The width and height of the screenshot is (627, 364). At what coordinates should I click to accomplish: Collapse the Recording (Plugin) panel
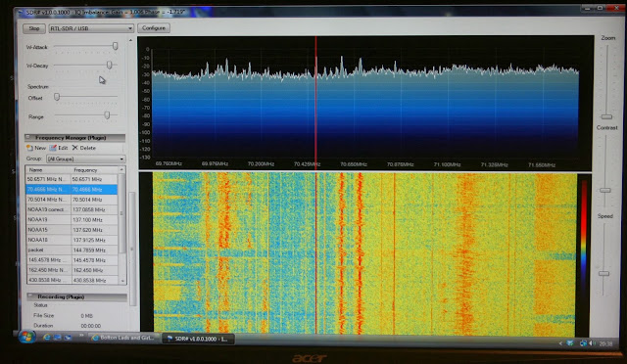click(x=30, y=296)
